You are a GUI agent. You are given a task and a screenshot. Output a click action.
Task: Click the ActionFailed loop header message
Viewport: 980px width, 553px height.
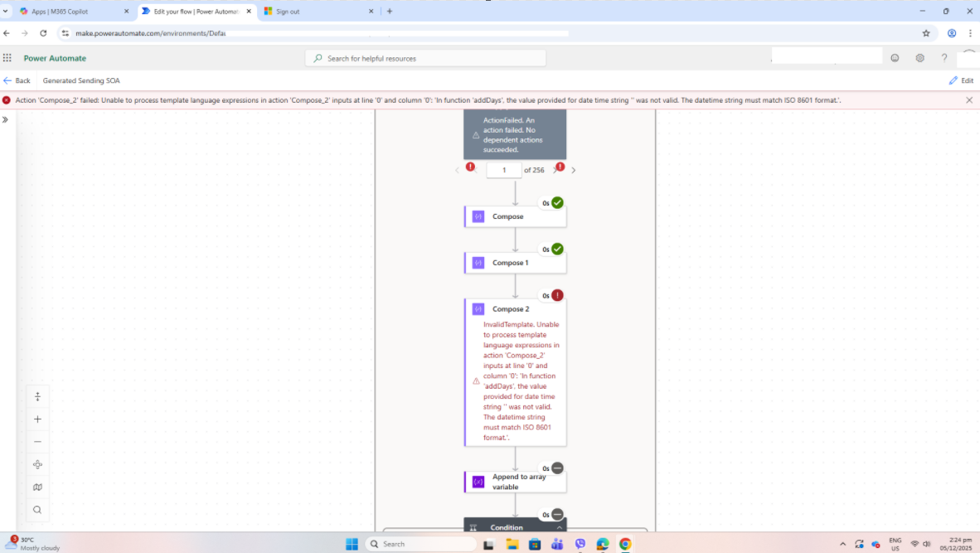point(516,134)
